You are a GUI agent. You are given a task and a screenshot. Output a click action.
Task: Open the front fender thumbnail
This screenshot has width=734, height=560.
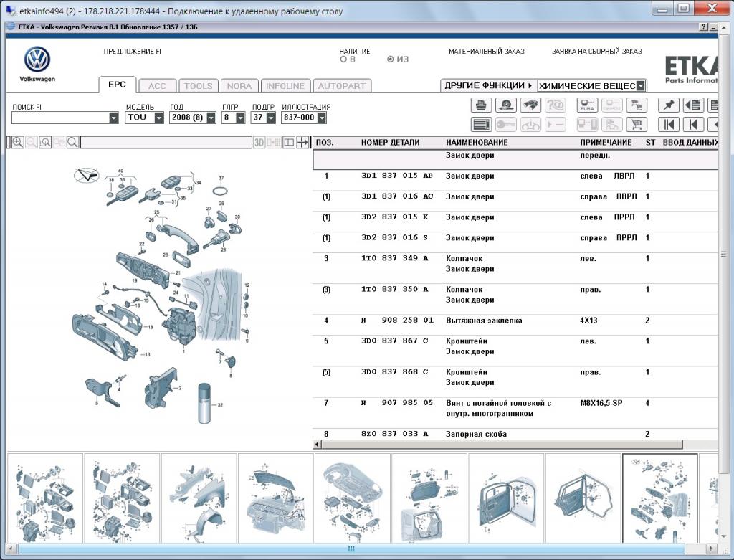(x=199, y=498)
